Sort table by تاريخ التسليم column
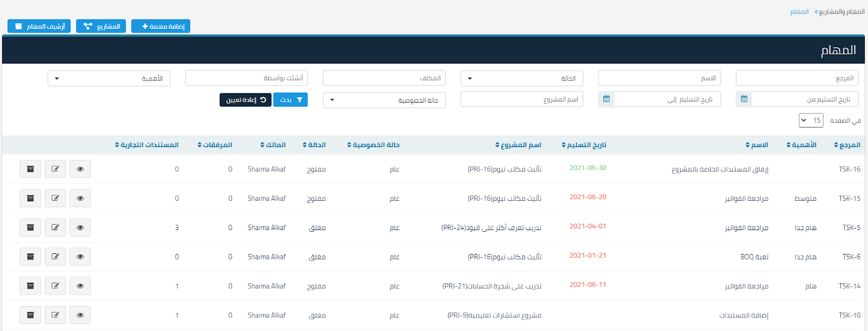The image size is (868, 331). click(584, 145)
